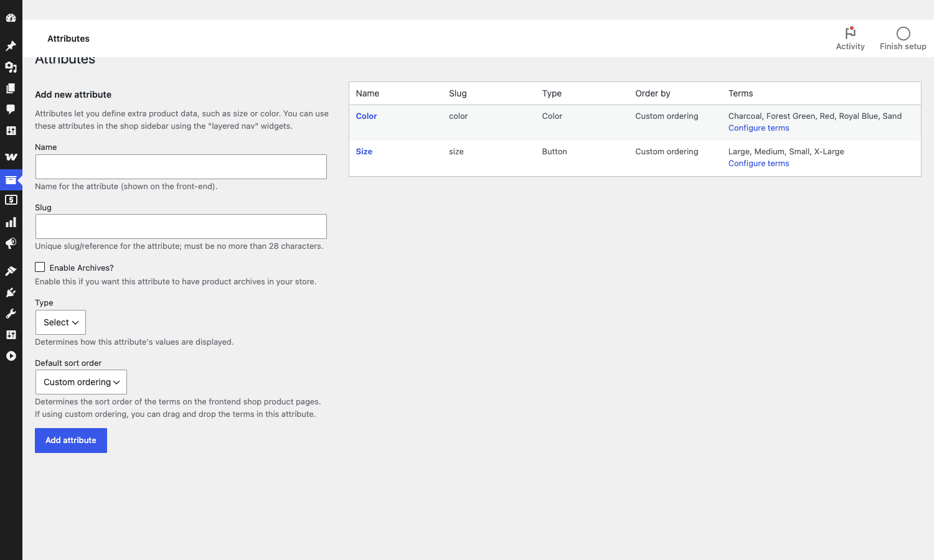
Task: Click the 'Default sort order' label
Action: [68, 363]
